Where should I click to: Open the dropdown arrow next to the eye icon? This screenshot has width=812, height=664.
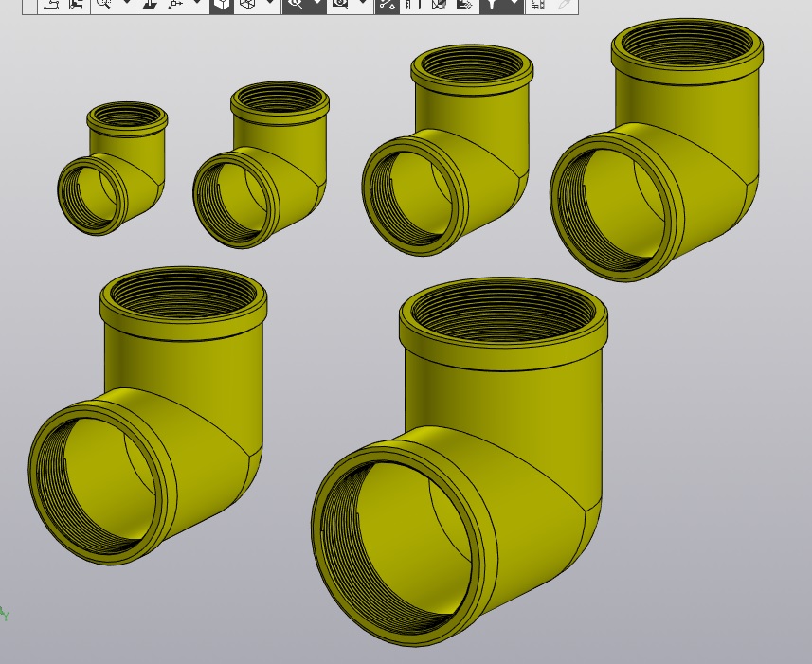363,3
